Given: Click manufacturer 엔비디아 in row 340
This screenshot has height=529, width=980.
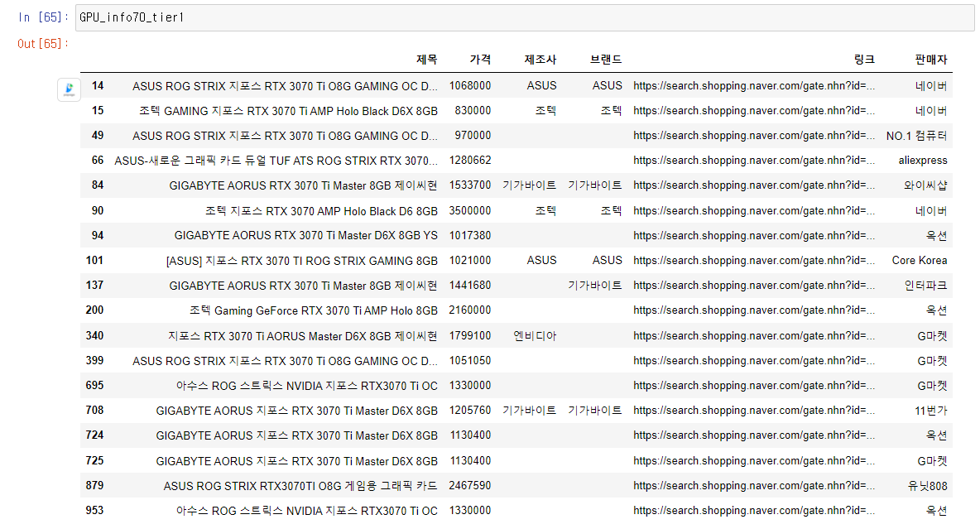Looking at the screenshot, I should click(535, 336).
